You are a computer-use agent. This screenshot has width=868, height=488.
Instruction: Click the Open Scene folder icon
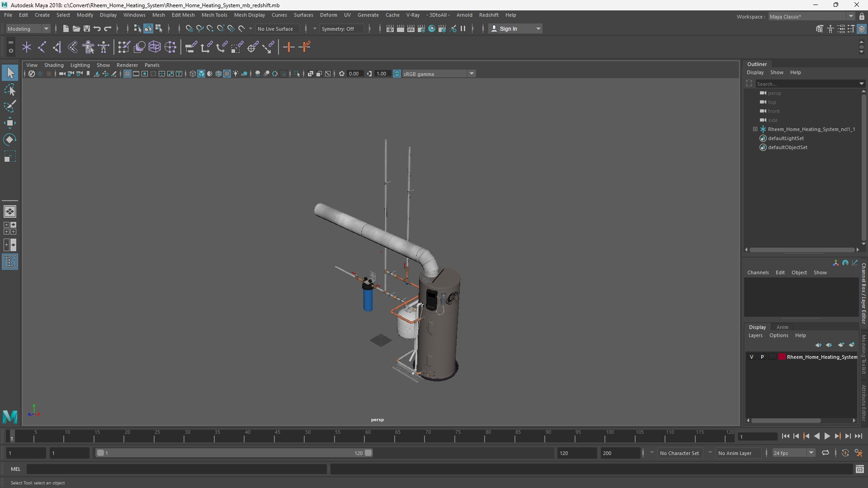(76, 29)
